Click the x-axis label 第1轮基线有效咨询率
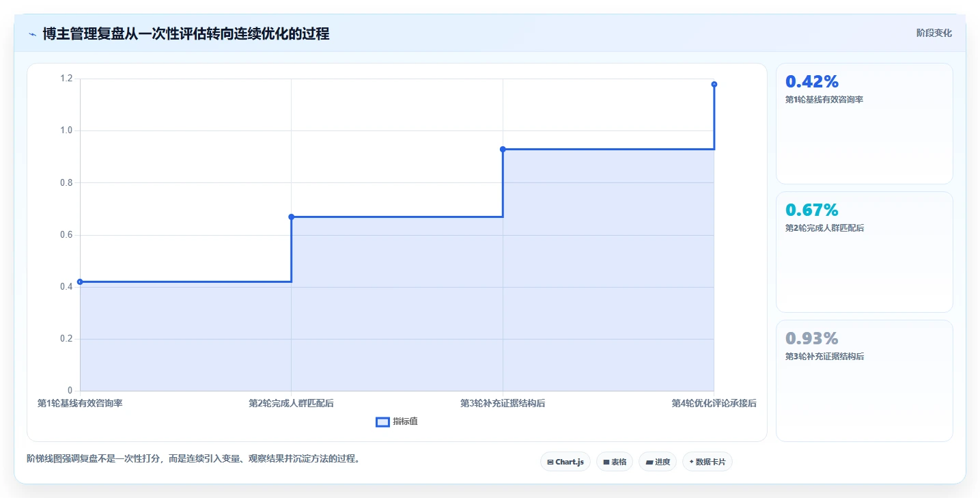Screen dimensions: 980x498 point(80,403)
